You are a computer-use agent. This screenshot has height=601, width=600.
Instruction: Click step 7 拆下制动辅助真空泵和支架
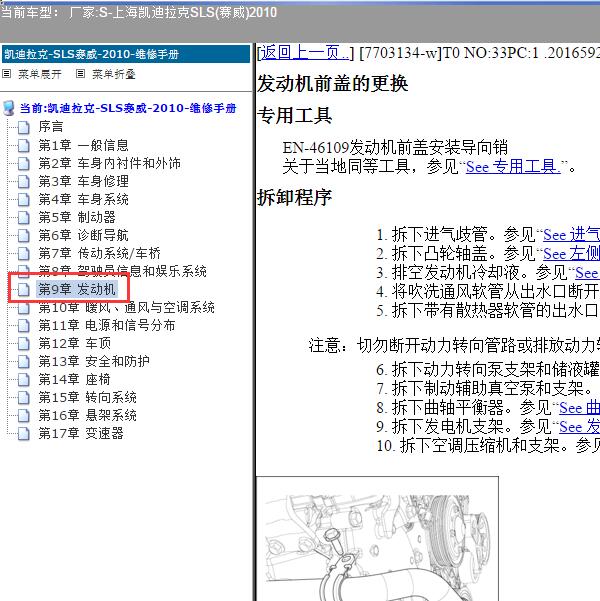(x=485, y=389)
